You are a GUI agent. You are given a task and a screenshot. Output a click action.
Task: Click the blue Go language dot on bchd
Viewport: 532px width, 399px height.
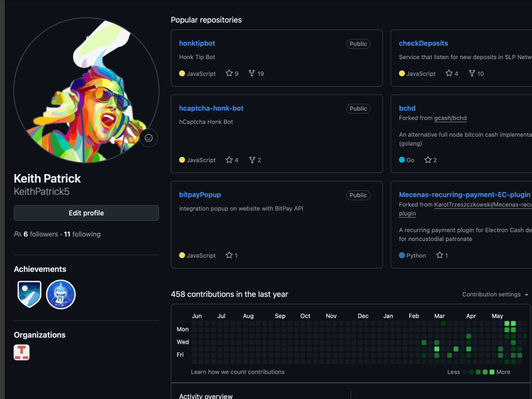402,160
